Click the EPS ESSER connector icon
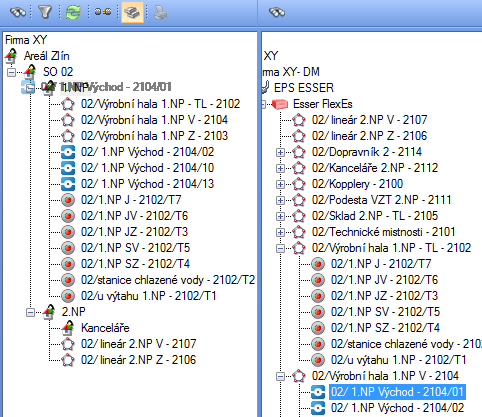The image size is (482, 417). (266, 88)
